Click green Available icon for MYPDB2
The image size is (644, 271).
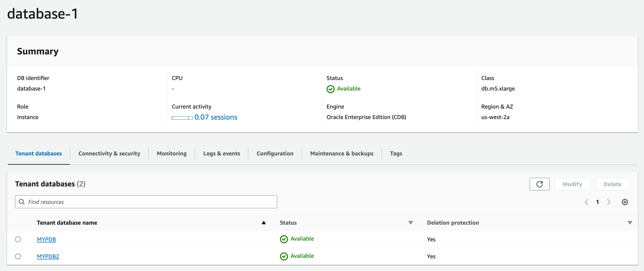coord(284,256)
